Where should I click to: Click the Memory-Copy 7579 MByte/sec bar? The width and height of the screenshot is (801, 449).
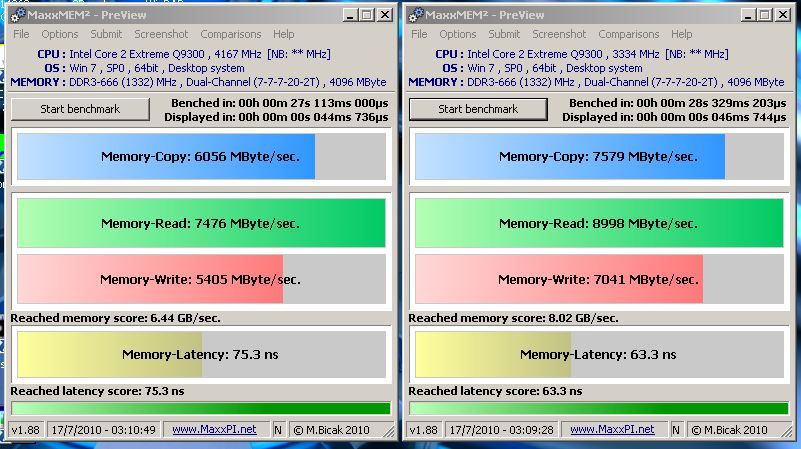click(599, 156)
